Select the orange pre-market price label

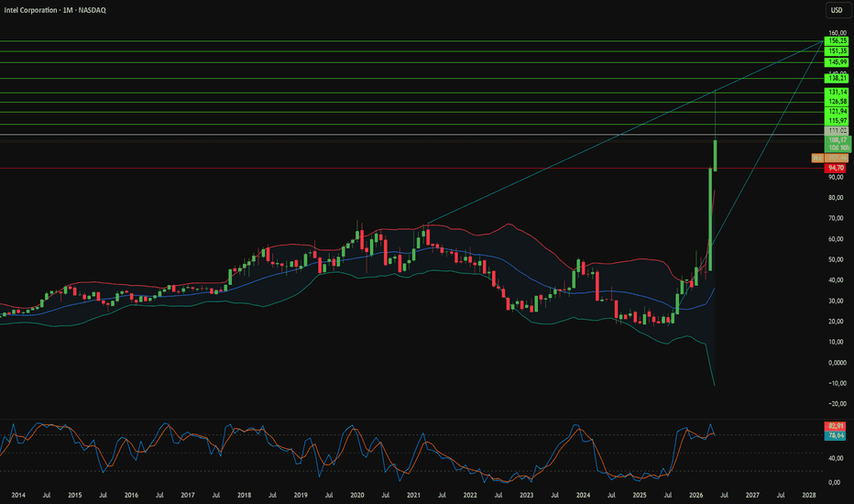[x=830, y=158]
